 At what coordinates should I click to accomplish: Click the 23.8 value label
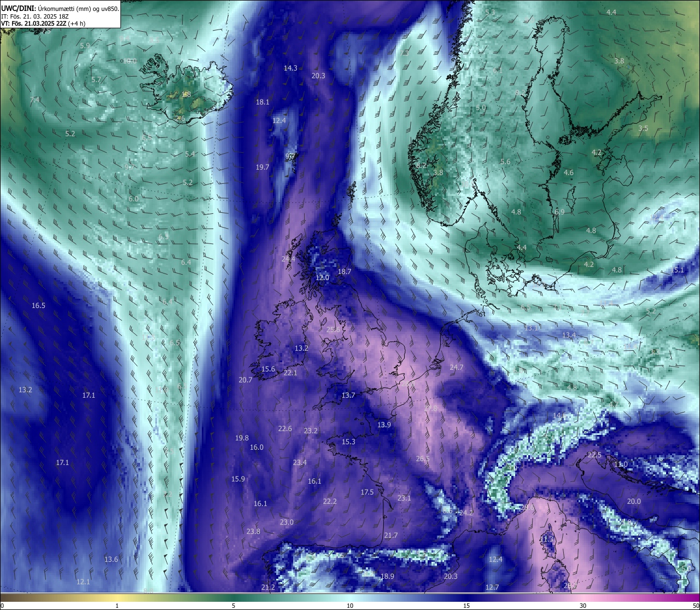[x=253, y=532]
